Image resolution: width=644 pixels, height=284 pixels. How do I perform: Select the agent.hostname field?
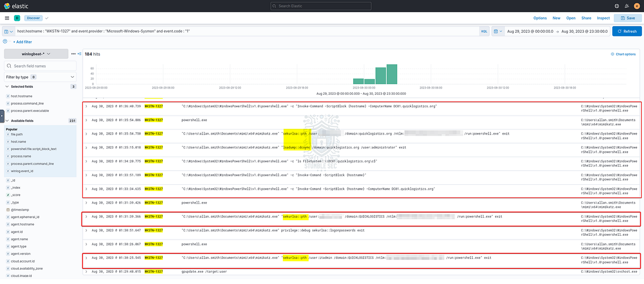point(23,224)
